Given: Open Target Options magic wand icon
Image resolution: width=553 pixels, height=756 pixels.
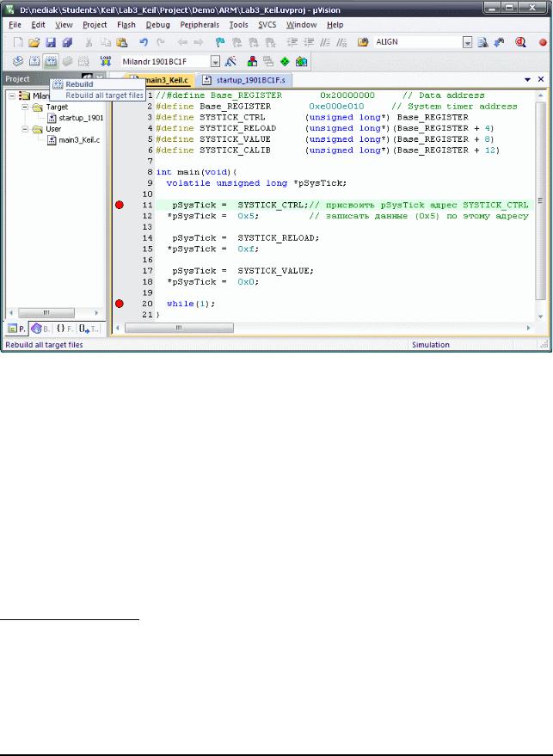Looking at the screenshot, I should [x=230, y=61].
